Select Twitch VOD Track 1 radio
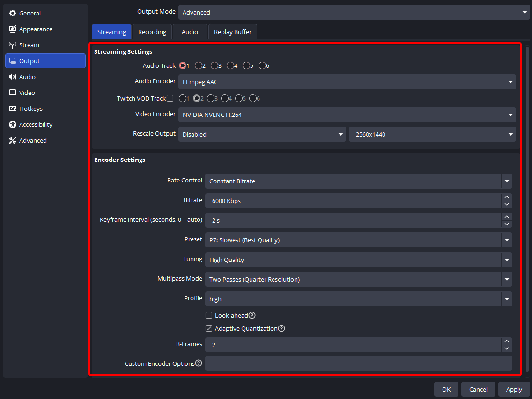This screenshot has height=399, width=532. tap(183, 98)
